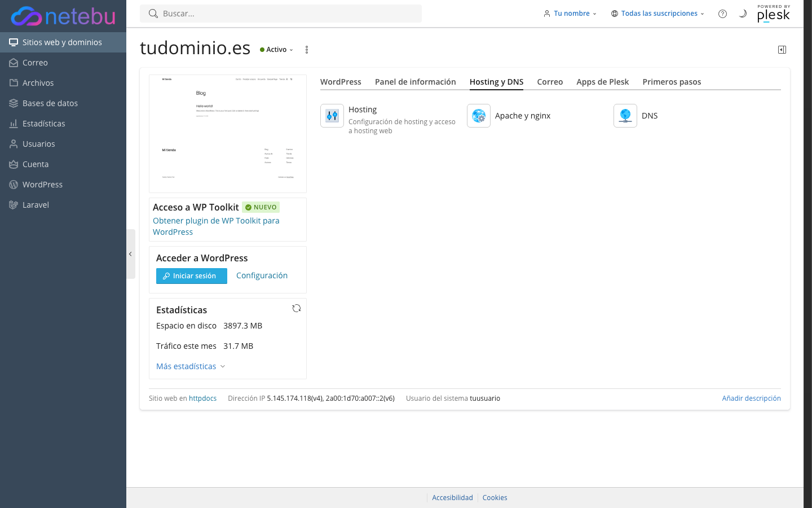Screen dimensions: 812x508
Task: Open the Tu nombre user menu
Action: tap(570, 14)
